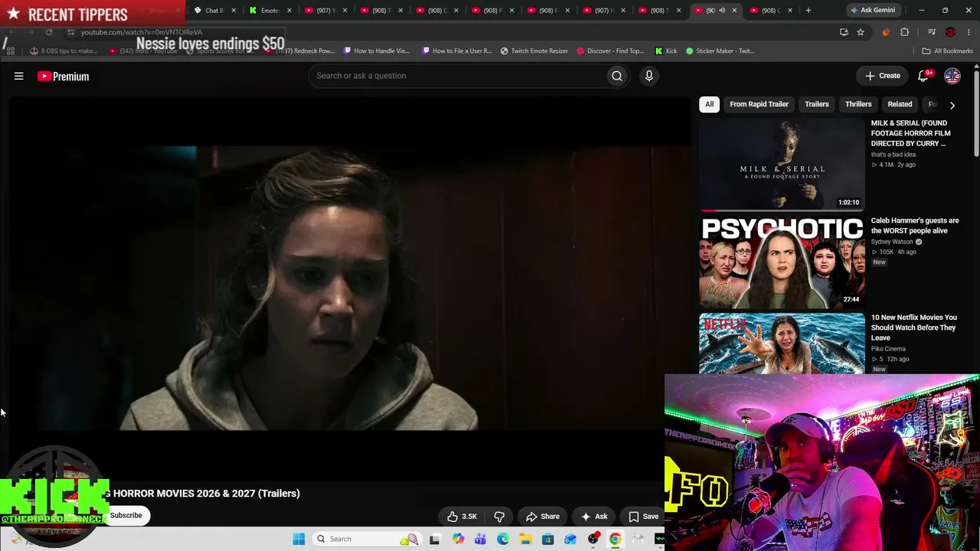The image size is (980, 551).
Task: Open Microsoft Edge from the taskbar
Action: tap(503, 539)
